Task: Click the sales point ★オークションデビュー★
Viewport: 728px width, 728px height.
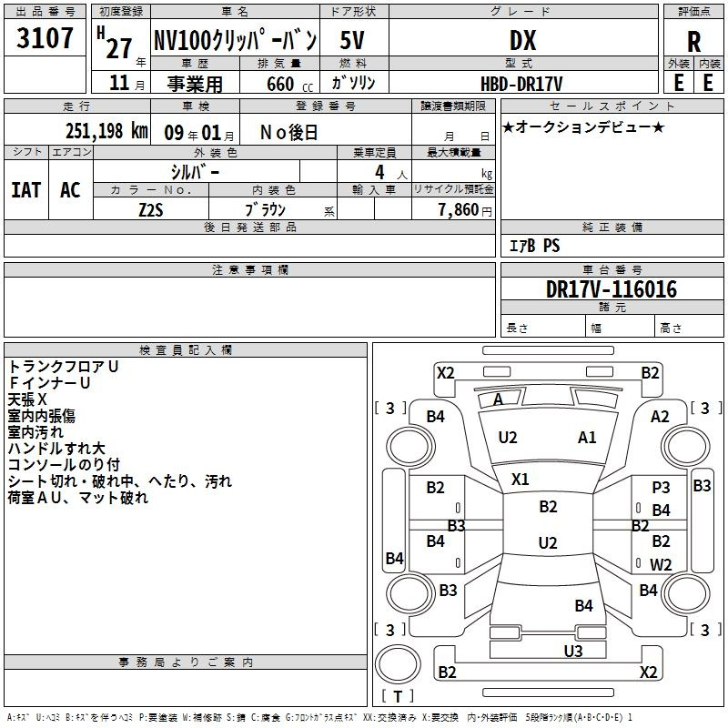Action: pos(583,126)
